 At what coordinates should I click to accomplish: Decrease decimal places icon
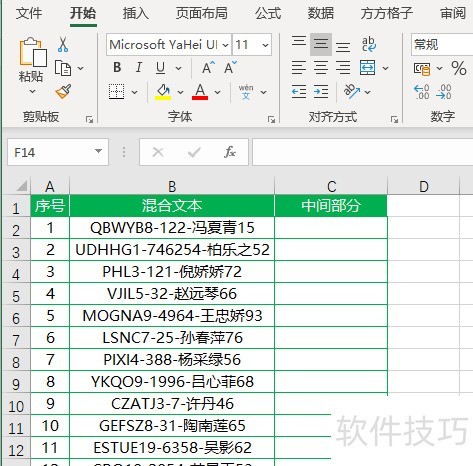pos(444,92)
